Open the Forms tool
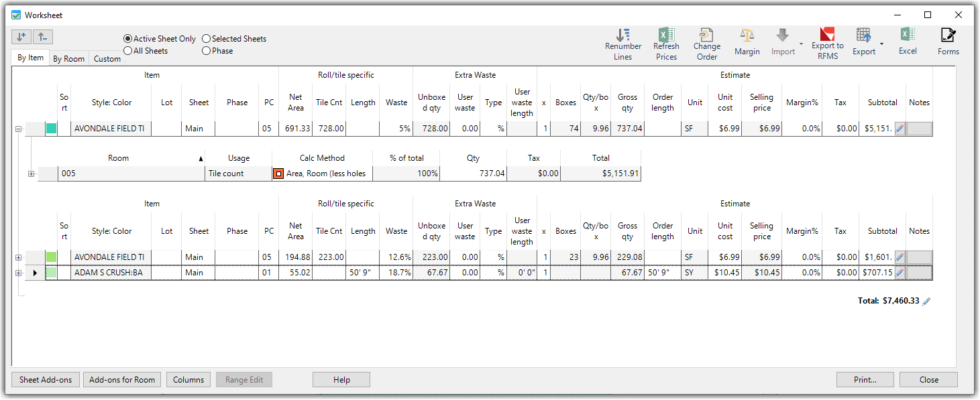Image resolution: width=980 pixels, height=400 pixels. coord(948,36)
